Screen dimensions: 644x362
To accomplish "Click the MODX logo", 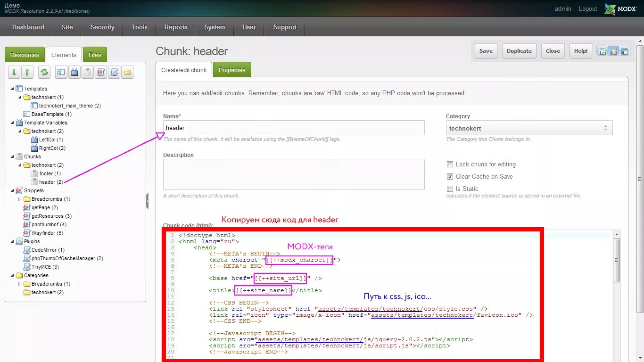I will click(620, 9).
